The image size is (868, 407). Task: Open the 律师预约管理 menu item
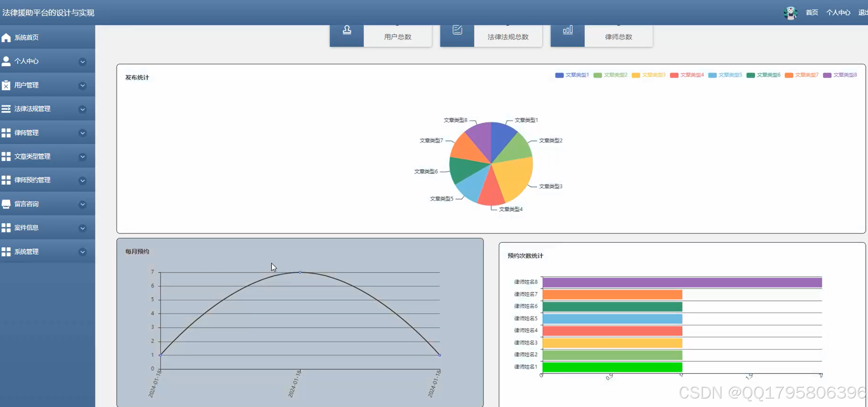[33, 180]
